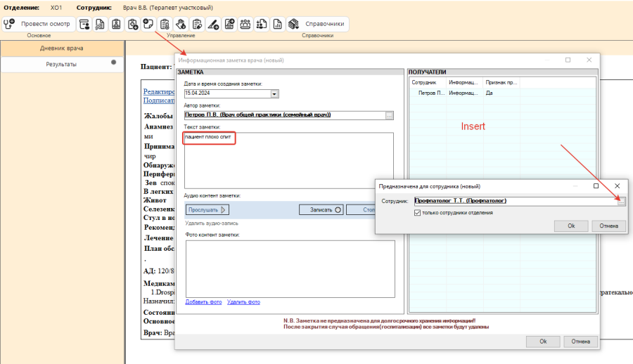Click the clipboard with clock-plus icon

click(132, 24)
